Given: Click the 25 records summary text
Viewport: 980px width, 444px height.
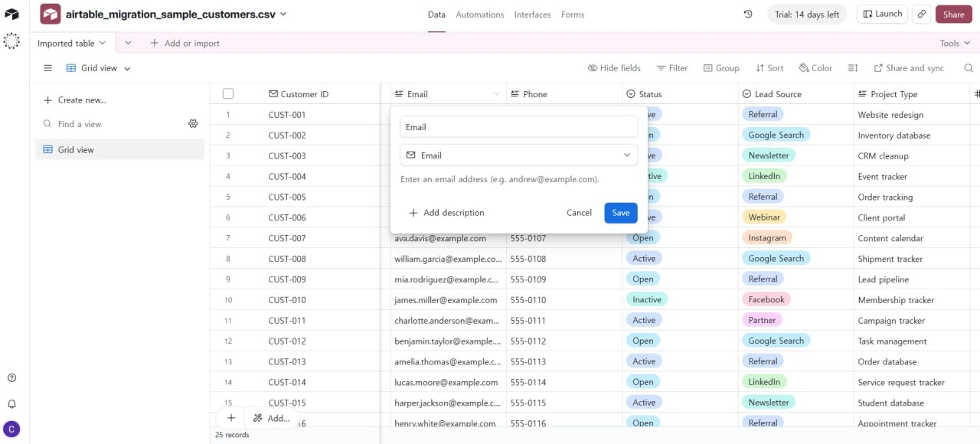Looking at the screenshot, I should click(x=232, y=435).
